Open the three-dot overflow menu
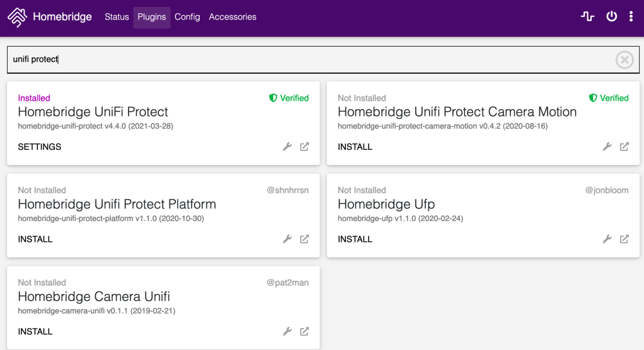The height and width of the screenshot is (350, 644). (631, 17)
